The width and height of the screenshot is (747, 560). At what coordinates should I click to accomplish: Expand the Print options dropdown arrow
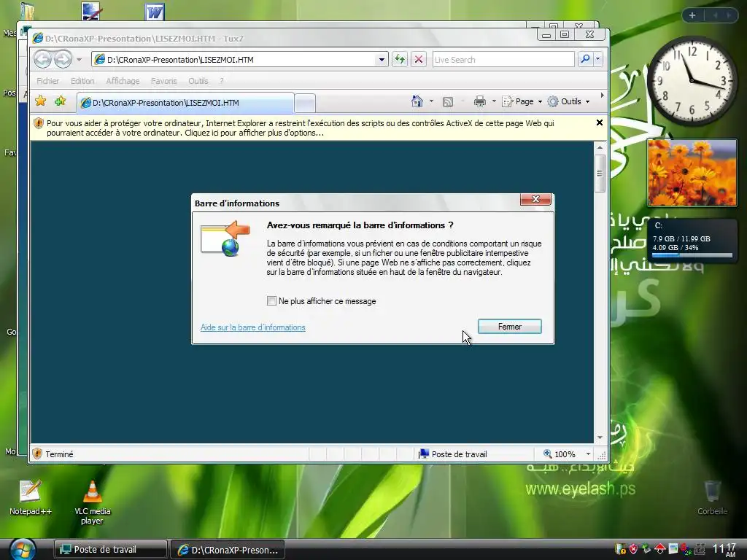494,101
